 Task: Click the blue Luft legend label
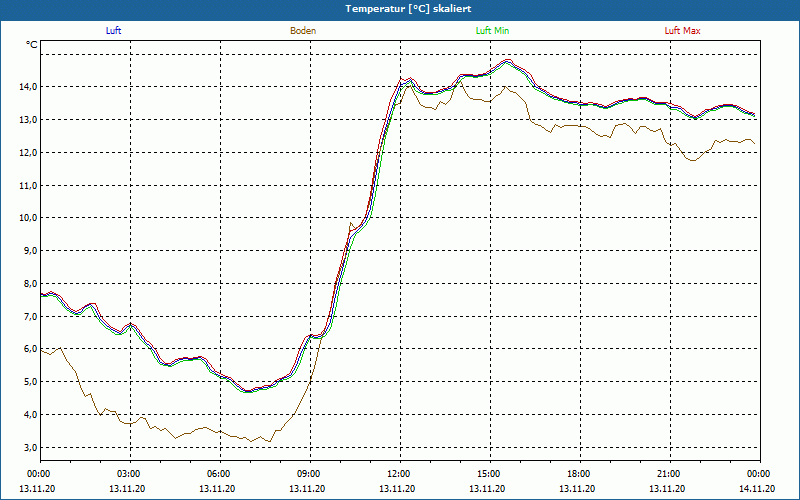coord(113,31)
